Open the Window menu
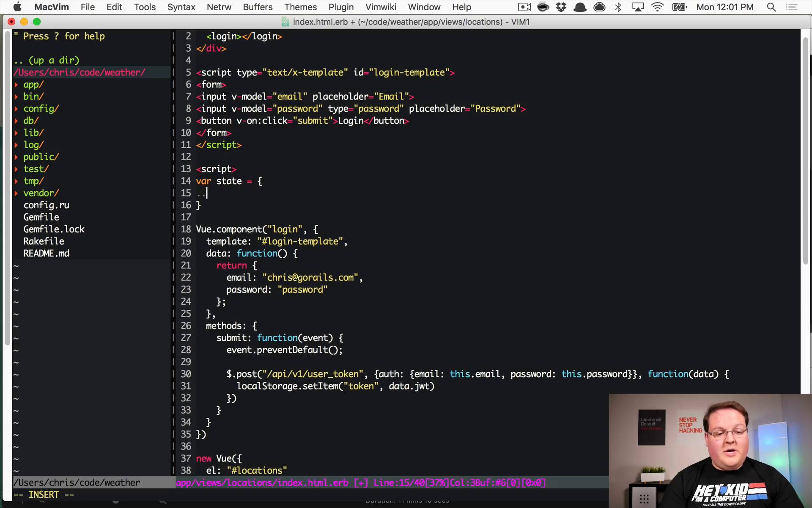Image resolution: width=812 pixels, height=508 pixels. coord(424,7)
